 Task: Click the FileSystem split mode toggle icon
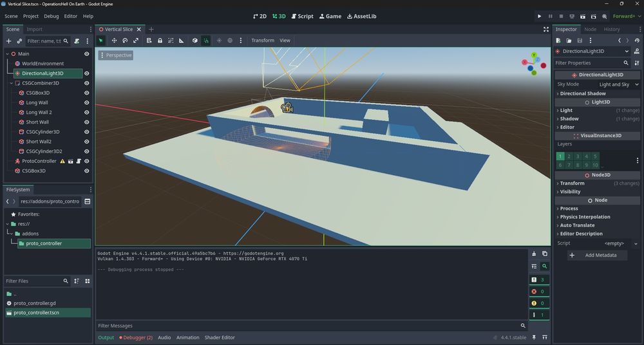pyautogui.click(x=88, y=201)
